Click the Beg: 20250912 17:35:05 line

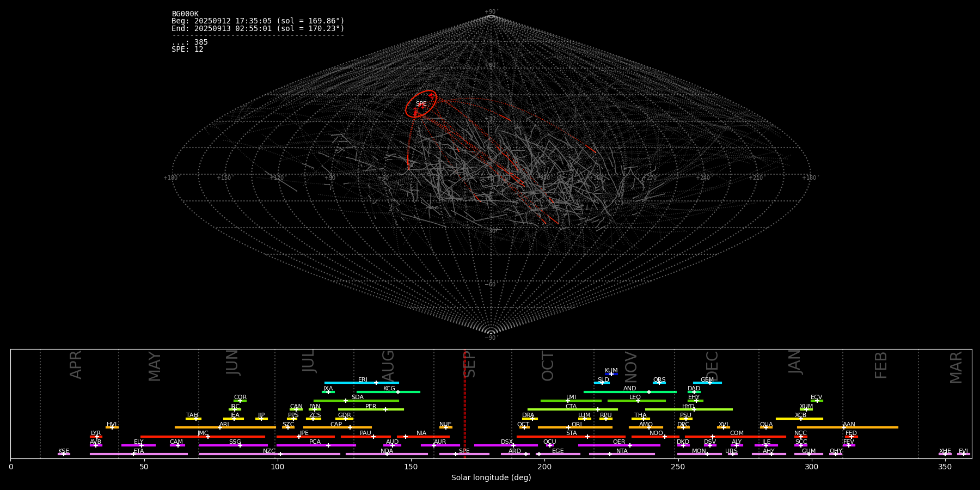(x=258, y=21)
